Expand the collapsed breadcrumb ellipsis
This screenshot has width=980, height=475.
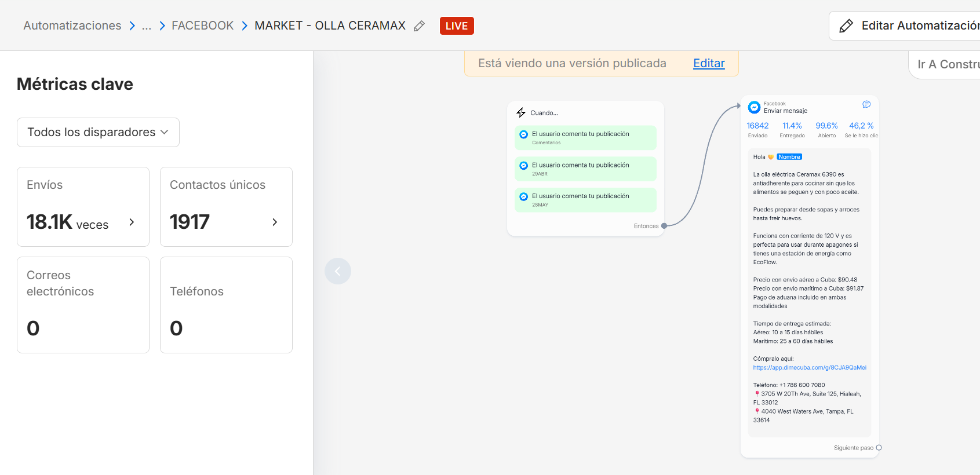click(x=147, y=25)
